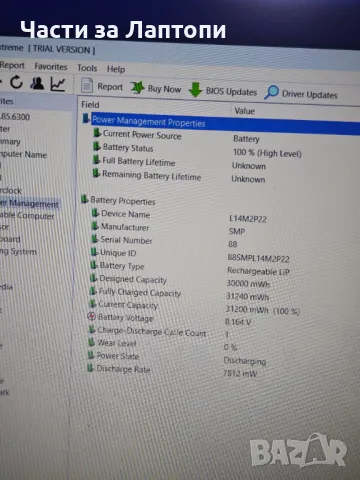Click icon beside Current Power Source
This screenshot has width=360, height=480.
point(97,133)
